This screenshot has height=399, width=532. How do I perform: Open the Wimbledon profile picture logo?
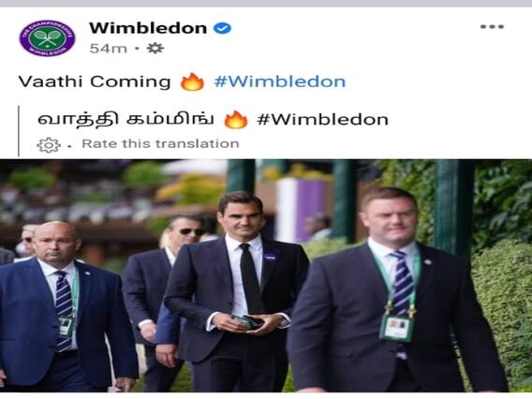(x=47, y=38)
